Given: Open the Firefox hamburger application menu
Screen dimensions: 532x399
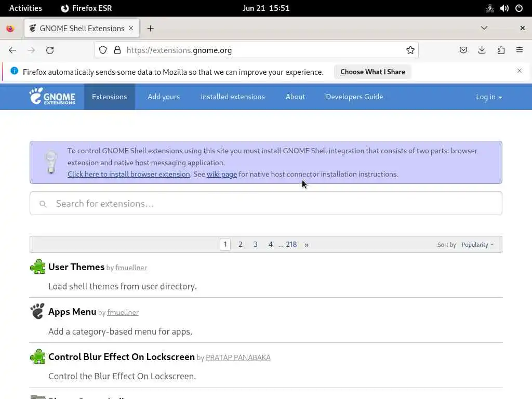Looking at the screenshot, I should tap(520, 50).
